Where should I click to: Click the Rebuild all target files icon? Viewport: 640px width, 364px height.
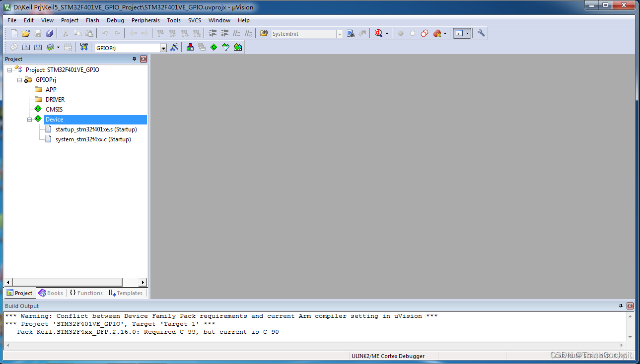pos(38,47)
